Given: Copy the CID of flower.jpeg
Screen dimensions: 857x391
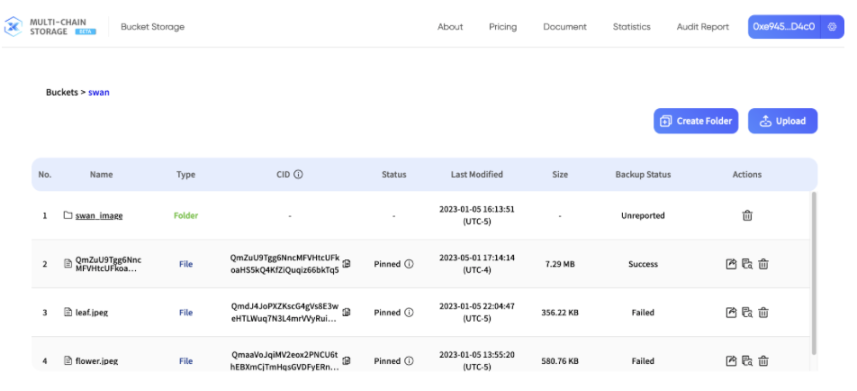Looking at the screenshot, I should pyautogui.click(x=347, y=361).
